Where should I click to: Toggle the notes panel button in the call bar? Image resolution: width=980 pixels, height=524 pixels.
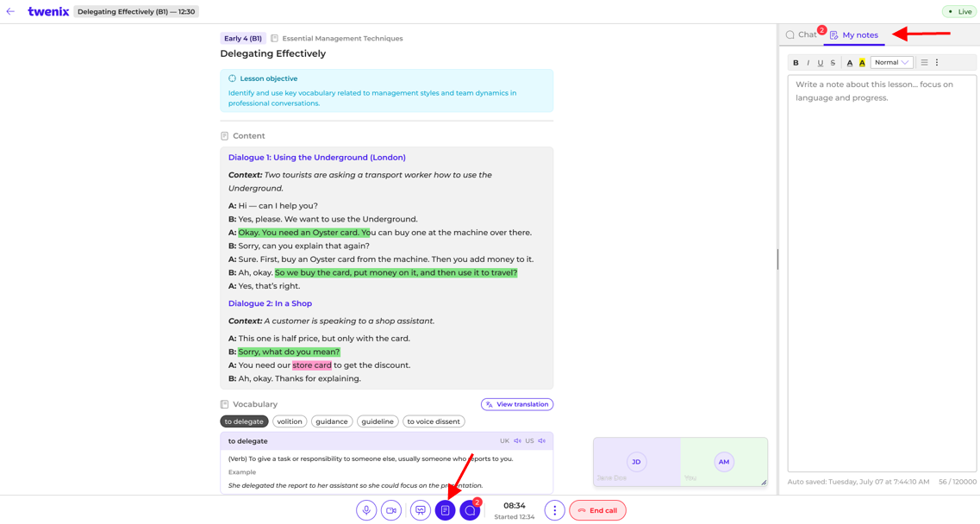pyautogui.click(x=445, y=510)
